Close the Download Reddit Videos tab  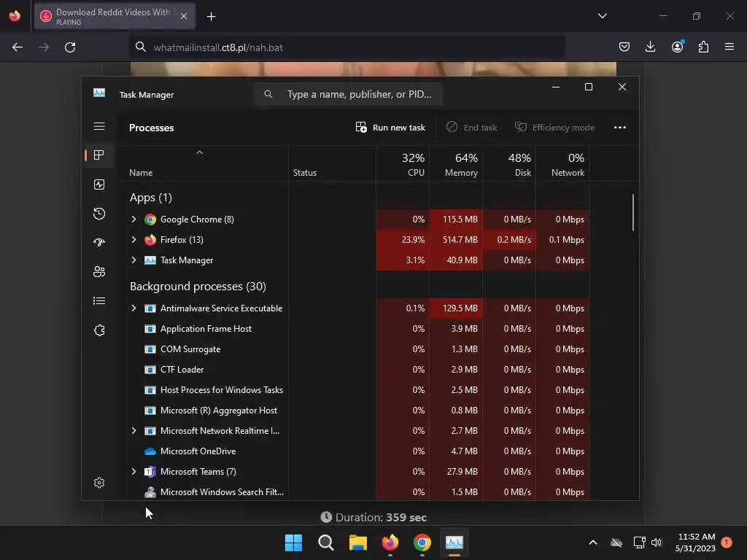tap(184, 16)
